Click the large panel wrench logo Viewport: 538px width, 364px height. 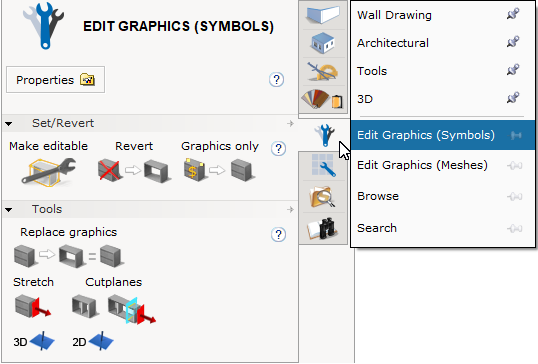(44, 25)
